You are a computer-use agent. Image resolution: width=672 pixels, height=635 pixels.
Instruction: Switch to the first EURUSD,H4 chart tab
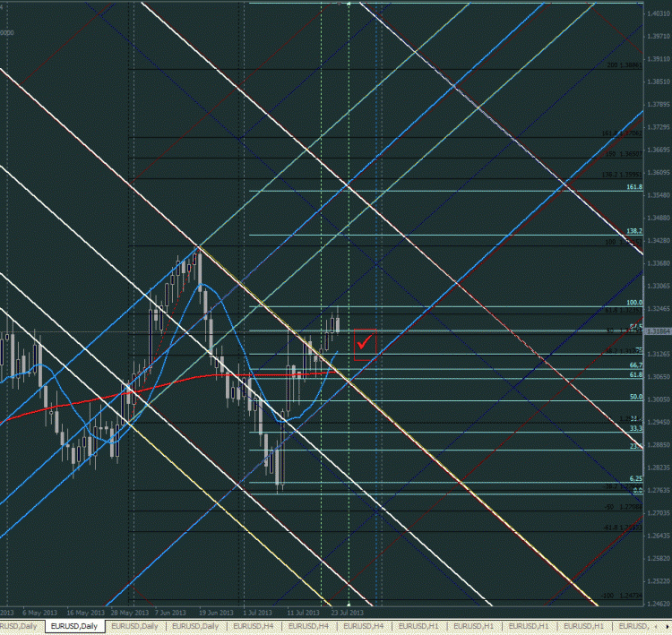pyautogui.click(x=254, y=626)
